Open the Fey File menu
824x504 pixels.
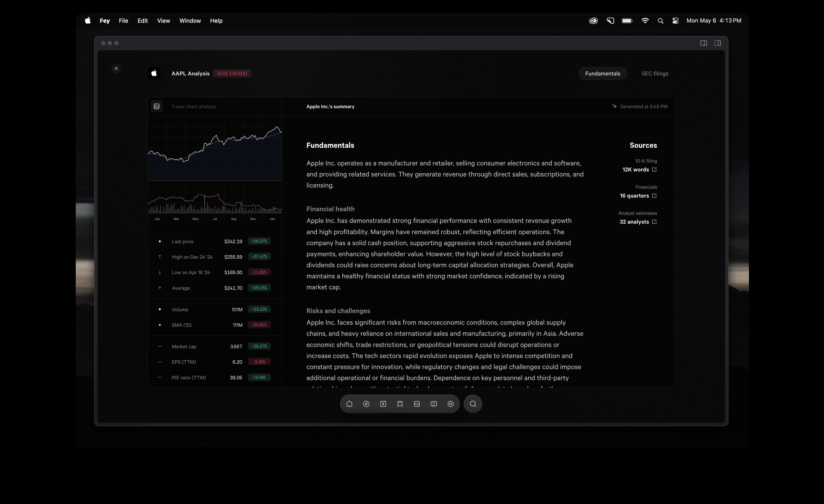pos(123,20)
